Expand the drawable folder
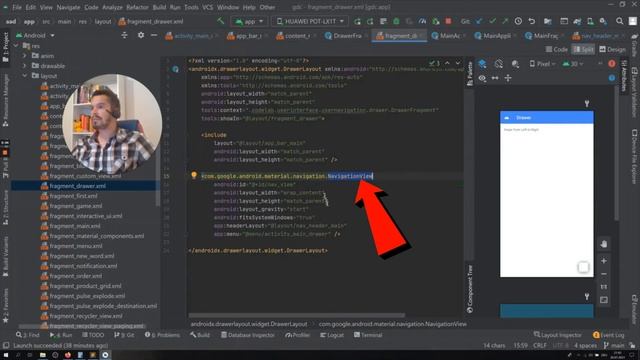This screenshot has height=360, width=640. pos(24,66)
